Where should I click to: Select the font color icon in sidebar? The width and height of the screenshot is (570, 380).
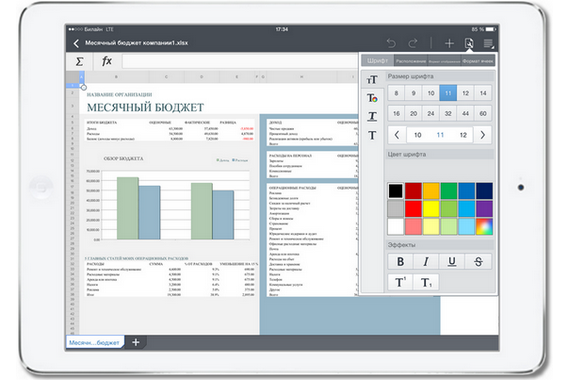[x=372, y=98]
